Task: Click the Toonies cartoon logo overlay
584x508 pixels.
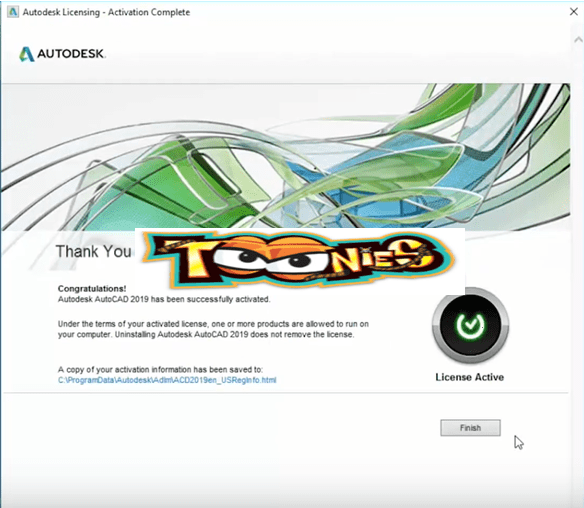Action: 299,259
